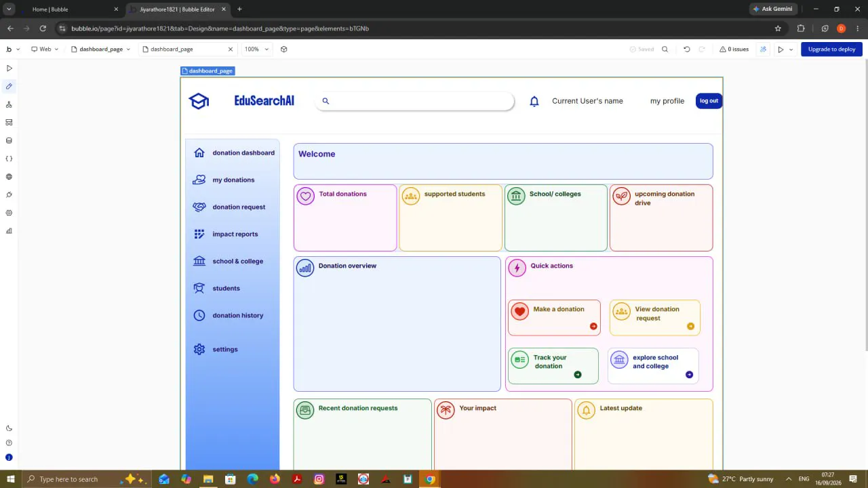The height and width of the screenshot is (488, 868).
Task: Open the layout templates icon in sidebar
Action: tap(9, 123)
